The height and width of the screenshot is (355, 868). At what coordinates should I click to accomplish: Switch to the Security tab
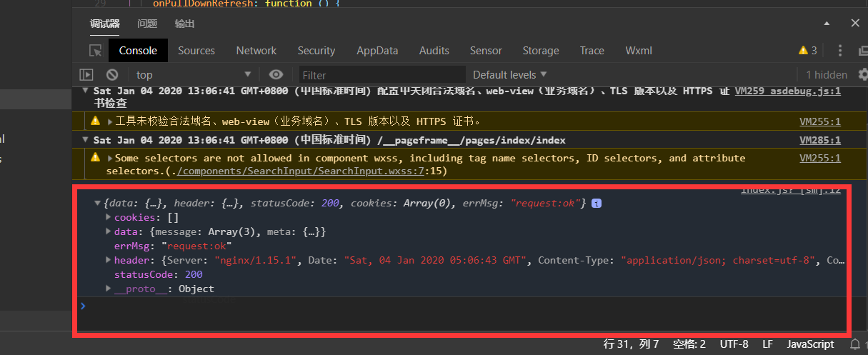(x=316, y=51)
